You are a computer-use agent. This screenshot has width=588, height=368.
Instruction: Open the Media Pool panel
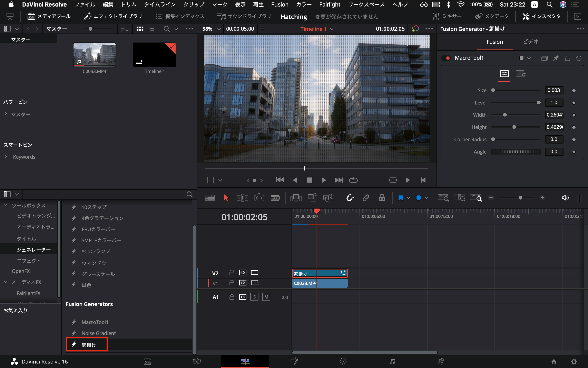click(x=49, y=16)
